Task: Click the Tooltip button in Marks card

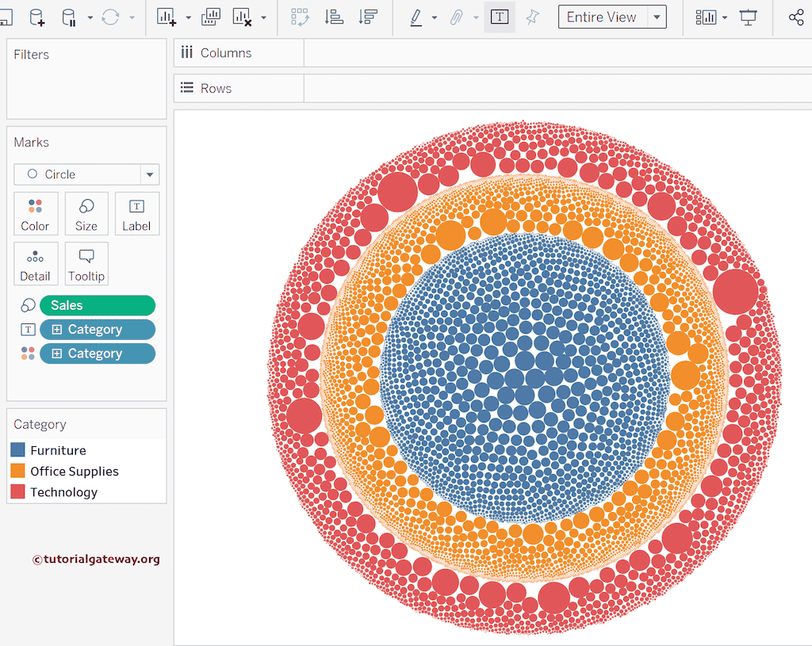Action: (86, 263)
